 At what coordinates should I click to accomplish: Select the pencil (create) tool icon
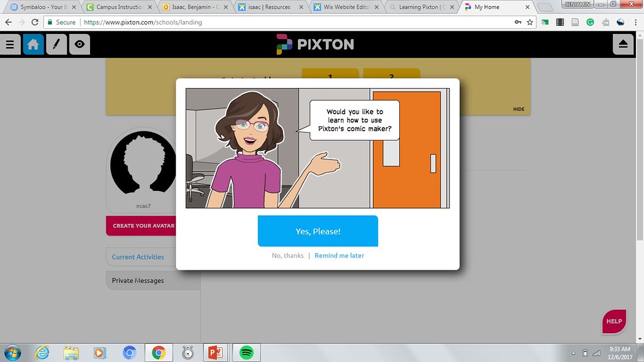tap(56, 44)
